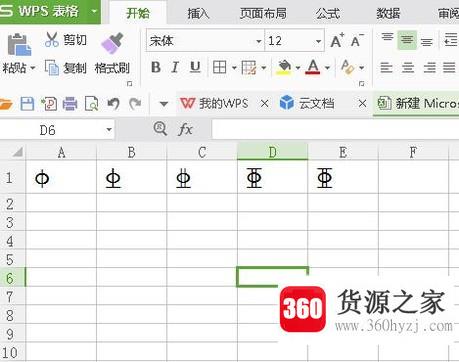Click the clear formatting eraser icon
This screenshot has width=459, height=362.
[347, 67]
